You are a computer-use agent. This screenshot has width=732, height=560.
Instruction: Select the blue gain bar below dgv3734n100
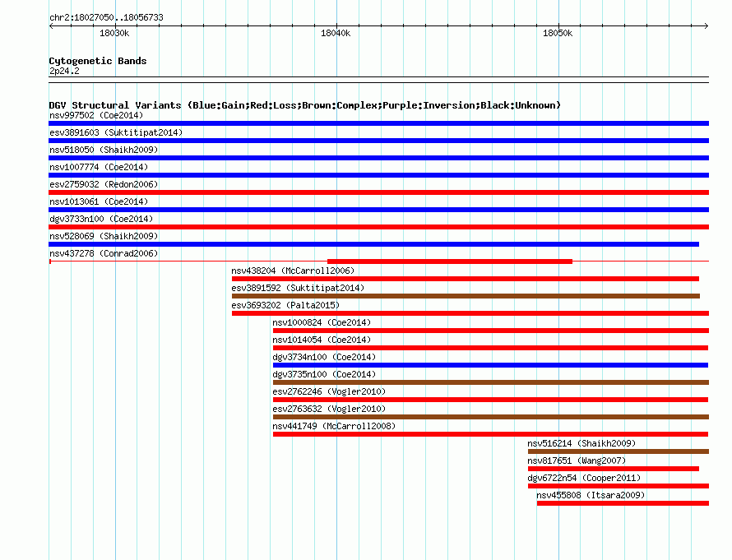click(x=490, y=365)
